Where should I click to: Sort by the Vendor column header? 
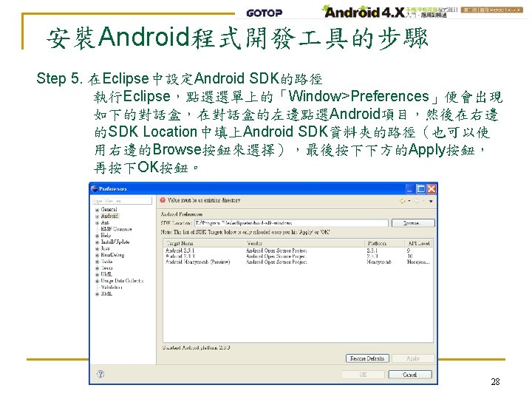pos(304,243)
